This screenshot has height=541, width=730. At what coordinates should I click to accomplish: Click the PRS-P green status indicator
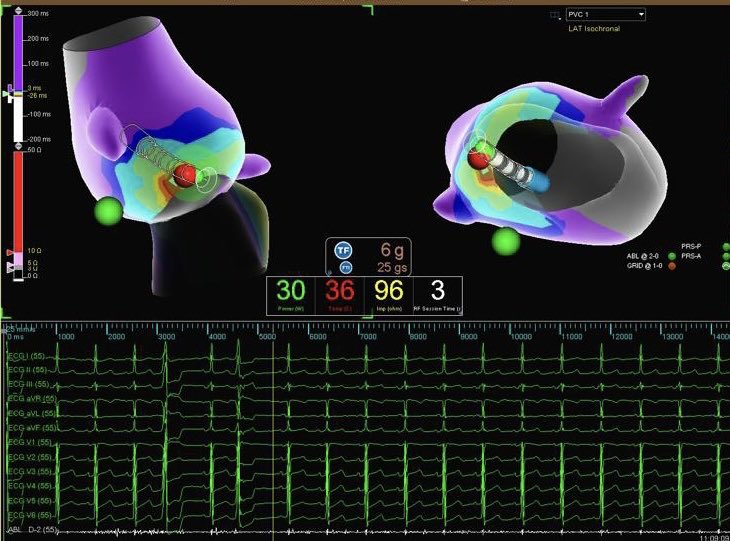726,246
